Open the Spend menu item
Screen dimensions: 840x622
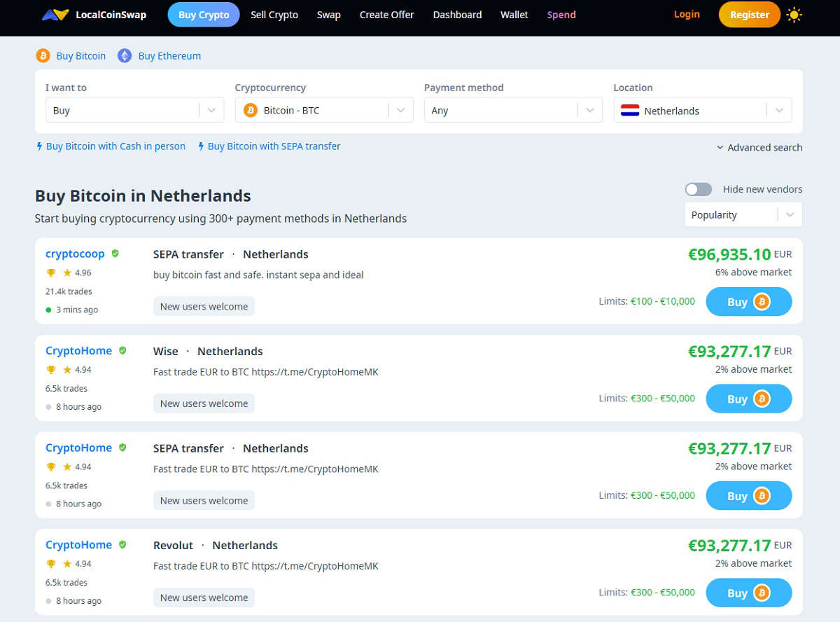[x=561, y=15]
